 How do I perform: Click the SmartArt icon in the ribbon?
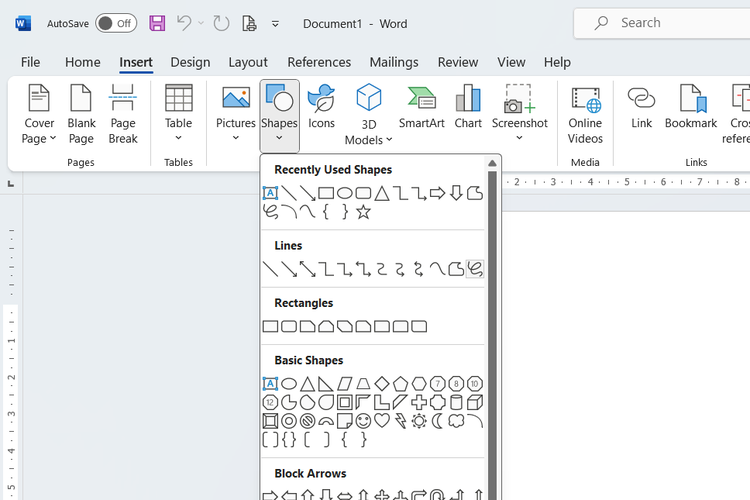coord(421,108)
